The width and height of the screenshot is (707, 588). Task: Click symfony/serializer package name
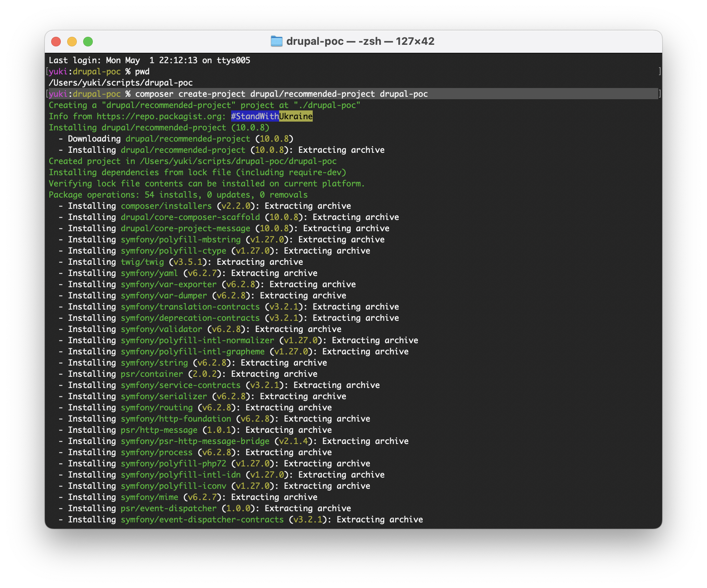point(164,396)
